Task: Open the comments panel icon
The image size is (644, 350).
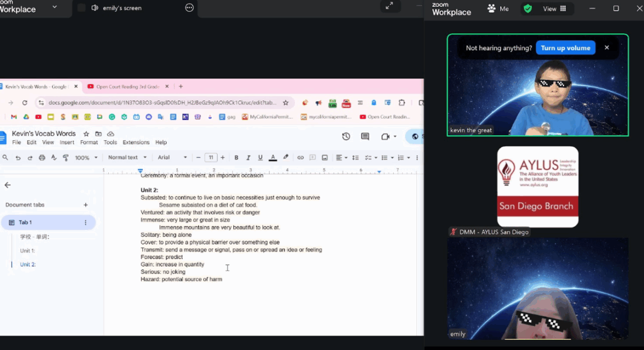Action: tap(365, 136)
